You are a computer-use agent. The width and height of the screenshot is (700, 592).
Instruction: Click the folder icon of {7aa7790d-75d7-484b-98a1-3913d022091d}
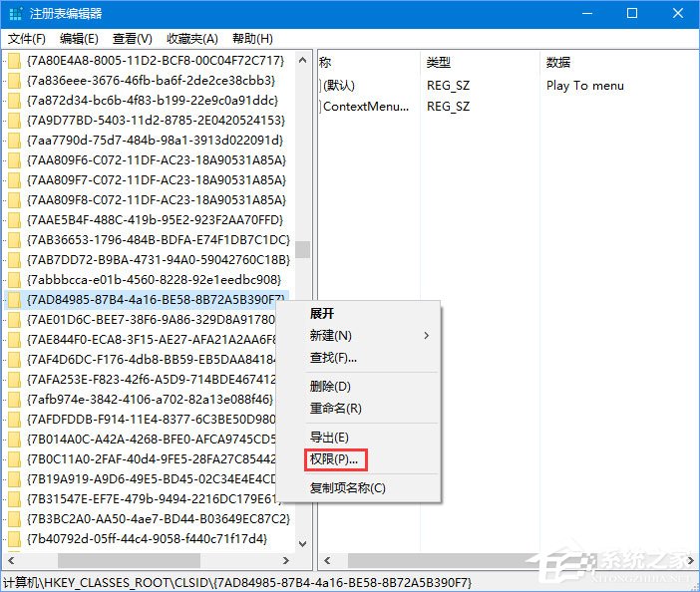pos(14,141)
